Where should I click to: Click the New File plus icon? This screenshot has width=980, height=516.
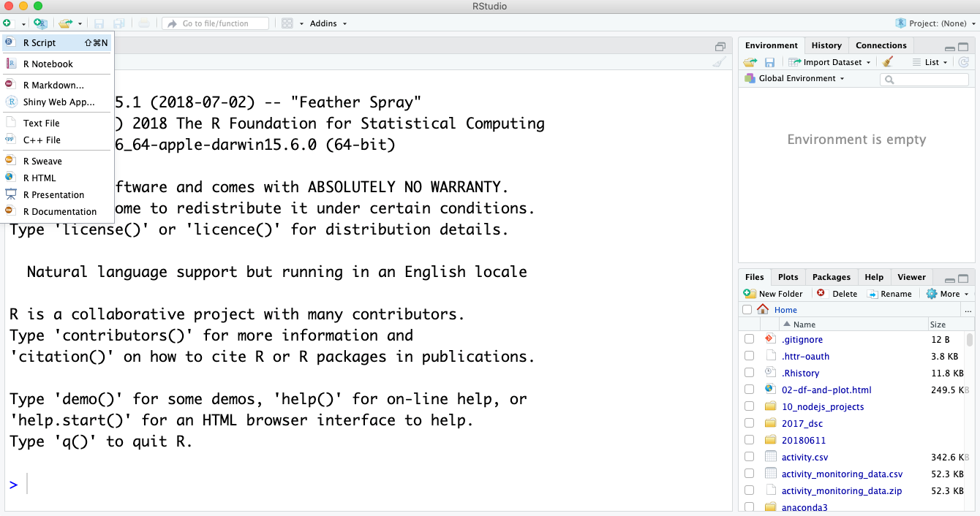[x=7, y=23]
